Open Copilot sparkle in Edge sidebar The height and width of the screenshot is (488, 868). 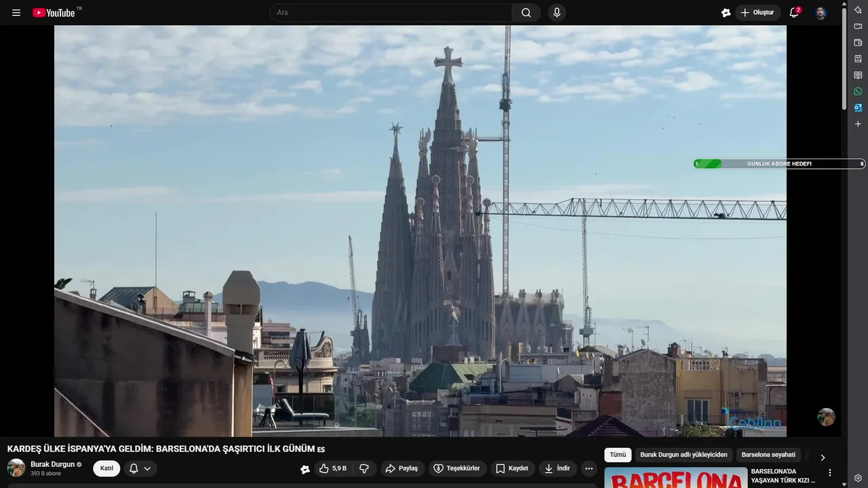(858, 10)
